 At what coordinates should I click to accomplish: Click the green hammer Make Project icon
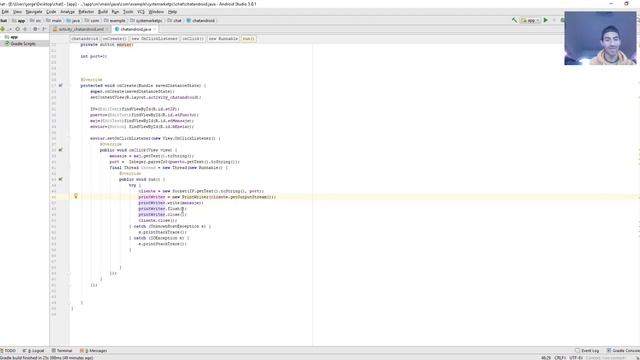point(514,20)
